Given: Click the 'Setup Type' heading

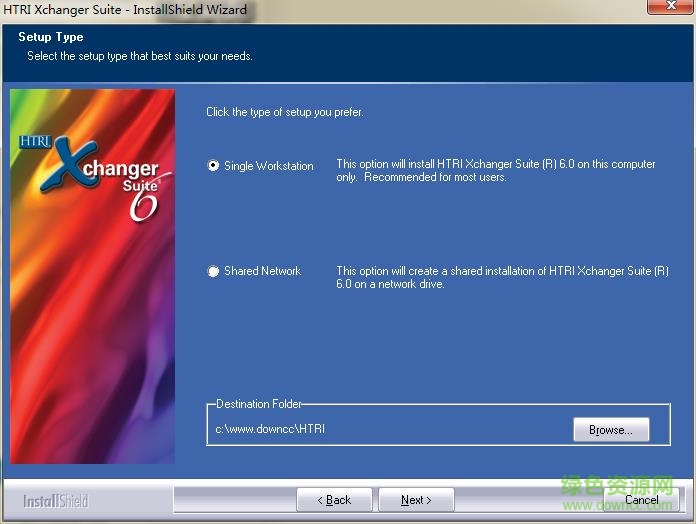Looking at the screenshot, I should tap(51, 37).
